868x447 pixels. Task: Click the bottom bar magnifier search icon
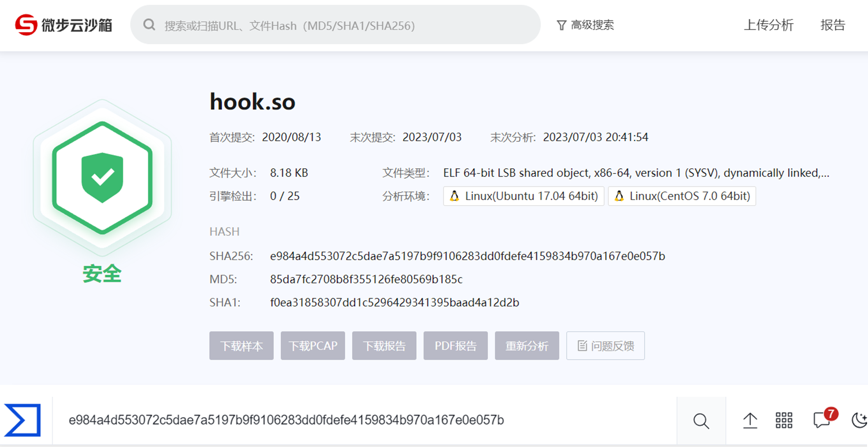(x=701, y=420)
